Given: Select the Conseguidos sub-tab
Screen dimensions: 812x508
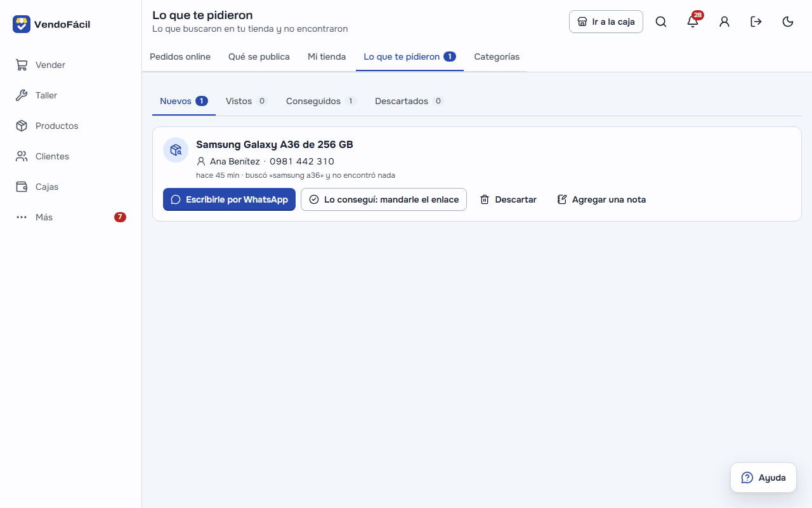Looking at the screenshot, I should pos(322,101).
